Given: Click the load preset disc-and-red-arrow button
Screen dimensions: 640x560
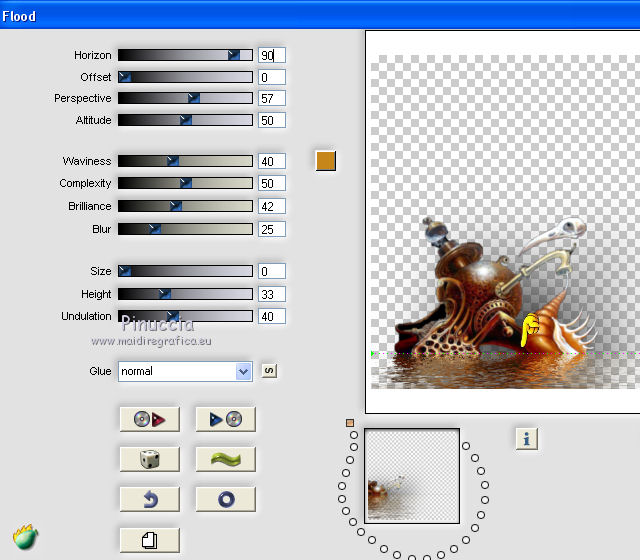Looking at the screenshot, I should 149,419.
